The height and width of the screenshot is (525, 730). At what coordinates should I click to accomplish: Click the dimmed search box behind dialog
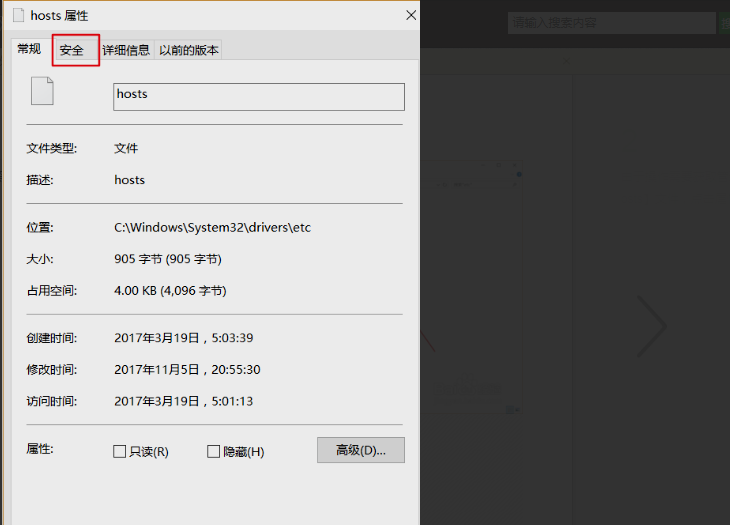(610, 22)
